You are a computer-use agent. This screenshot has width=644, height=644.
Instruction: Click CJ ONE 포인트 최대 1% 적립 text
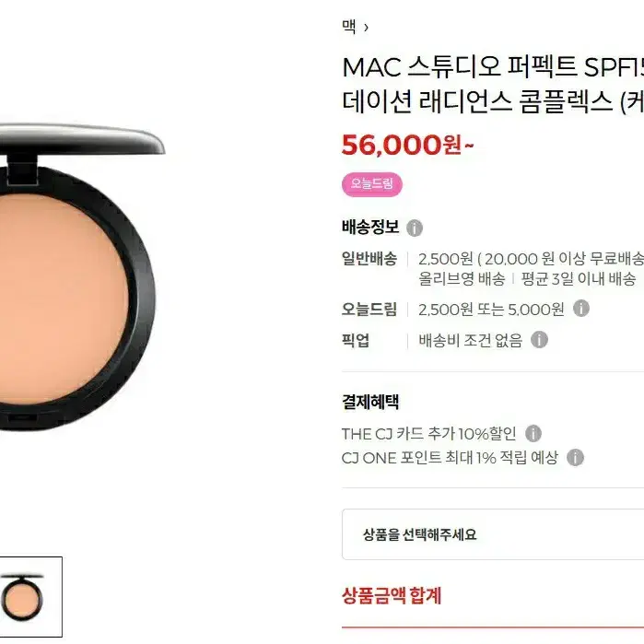[450, 458]
